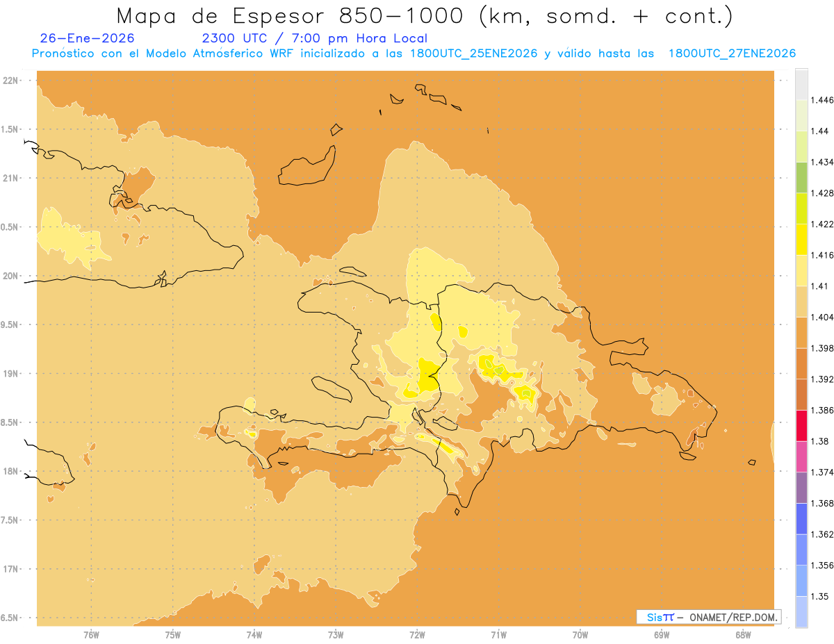This screenshot has width=834, height=644.
Task: Click the latitude label 21N
Action: coord(10,178)
